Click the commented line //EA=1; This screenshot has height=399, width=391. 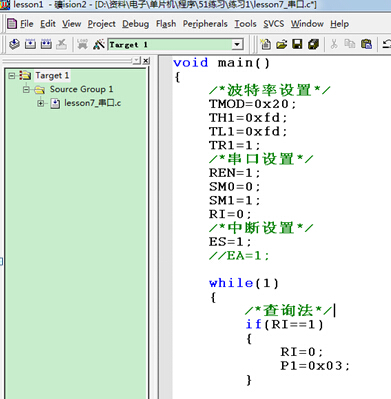[x=239, y=256]
